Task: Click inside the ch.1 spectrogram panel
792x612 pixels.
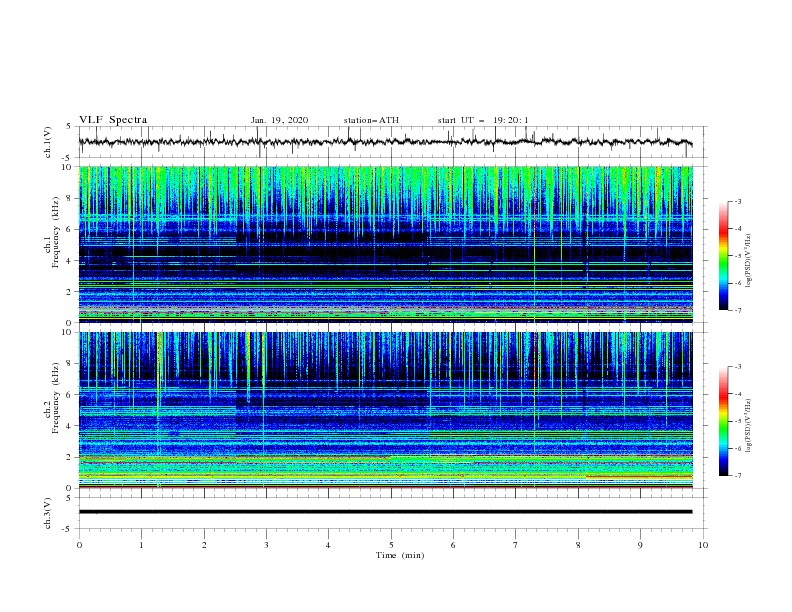Action: [386, 244]
